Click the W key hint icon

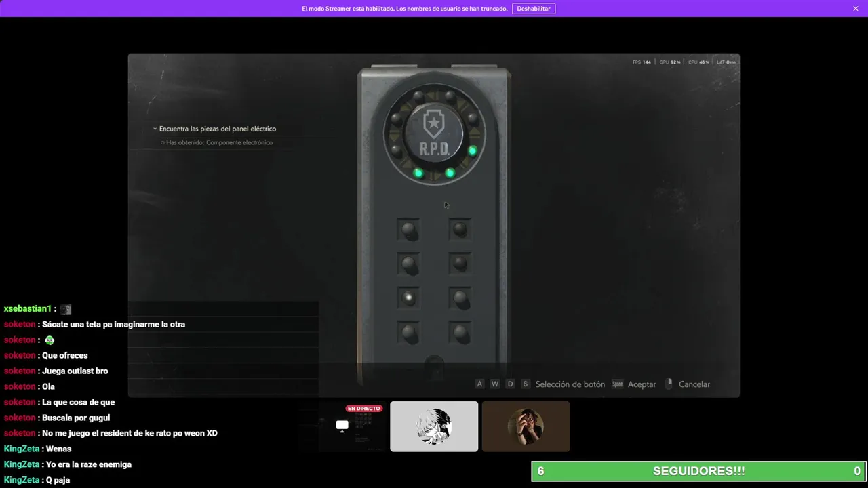tap(495, 384)
